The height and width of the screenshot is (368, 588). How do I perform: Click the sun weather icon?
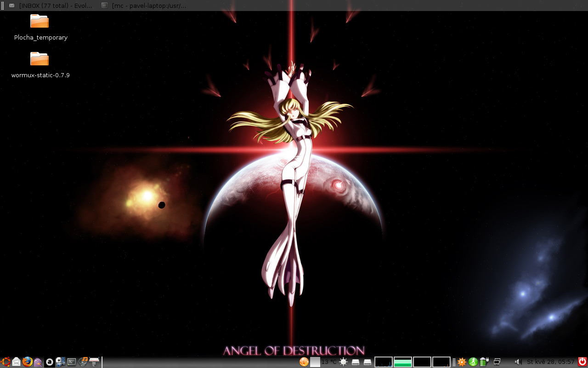(x=343, y=362)
